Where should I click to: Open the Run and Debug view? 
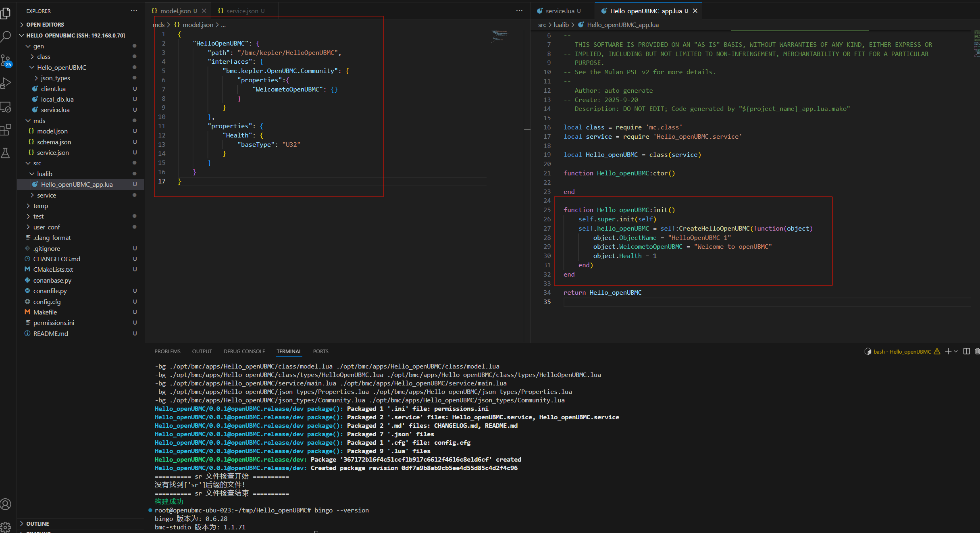[6, 83]
